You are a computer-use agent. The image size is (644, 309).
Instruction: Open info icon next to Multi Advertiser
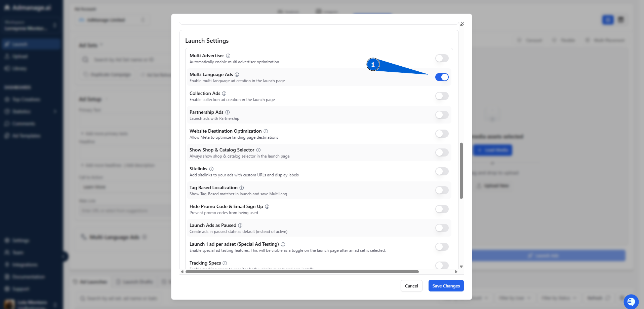coord(228,56)
